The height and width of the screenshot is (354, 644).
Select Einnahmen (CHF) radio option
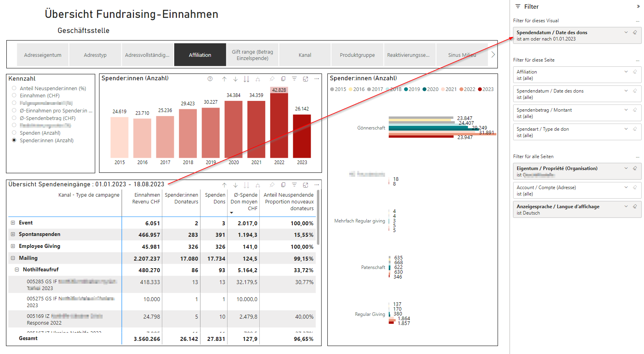coord(14,95)
